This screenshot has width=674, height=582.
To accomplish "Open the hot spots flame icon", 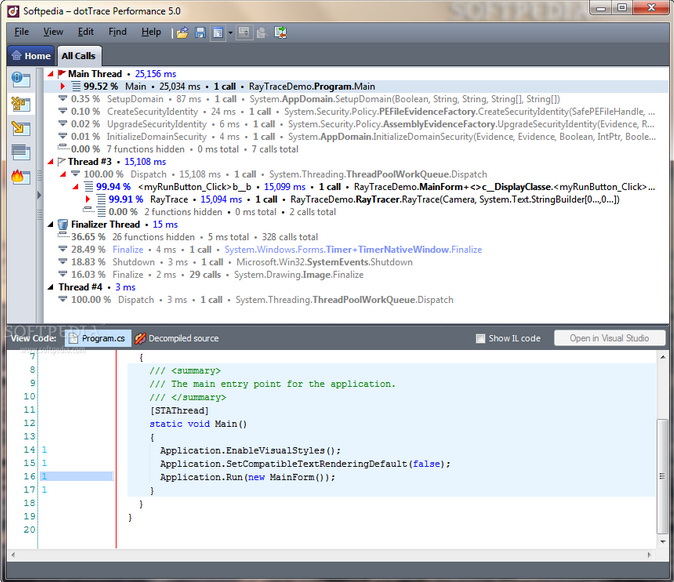I will pyautogui.click(x=20, y=176).
